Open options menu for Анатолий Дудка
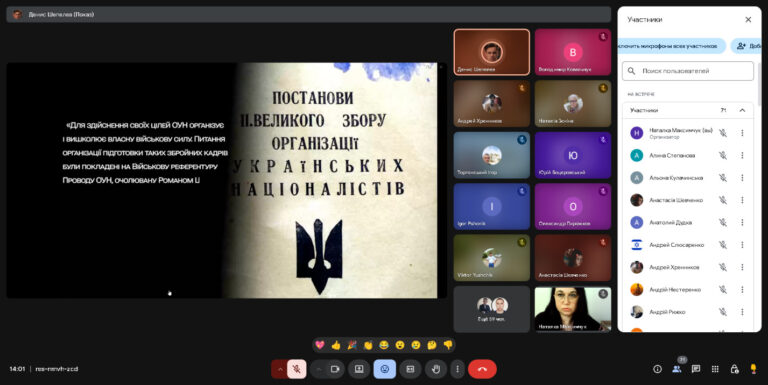The width and height of the screenshot is (768, 385). 742,222
